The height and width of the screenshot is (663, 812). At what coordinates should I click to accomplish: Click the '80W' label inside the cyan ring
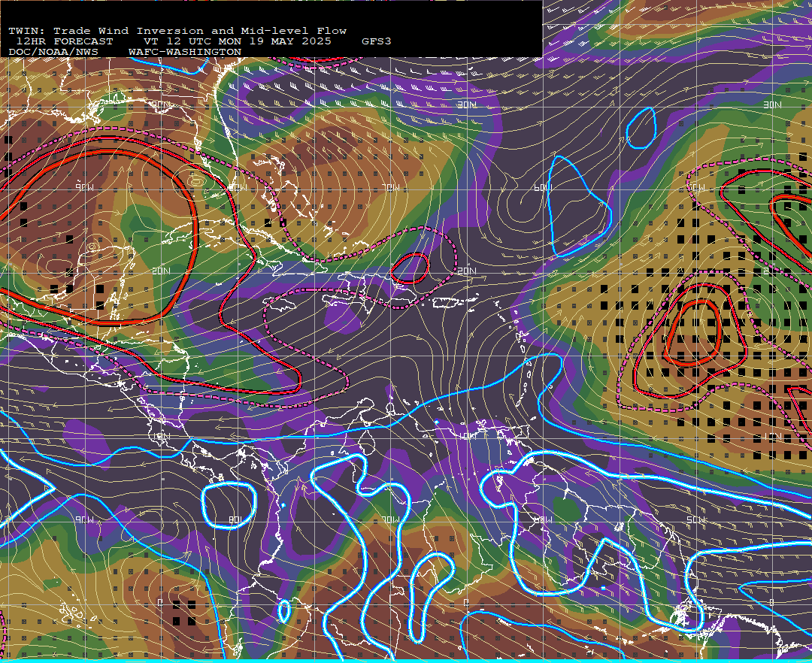(x=235, y=519)
